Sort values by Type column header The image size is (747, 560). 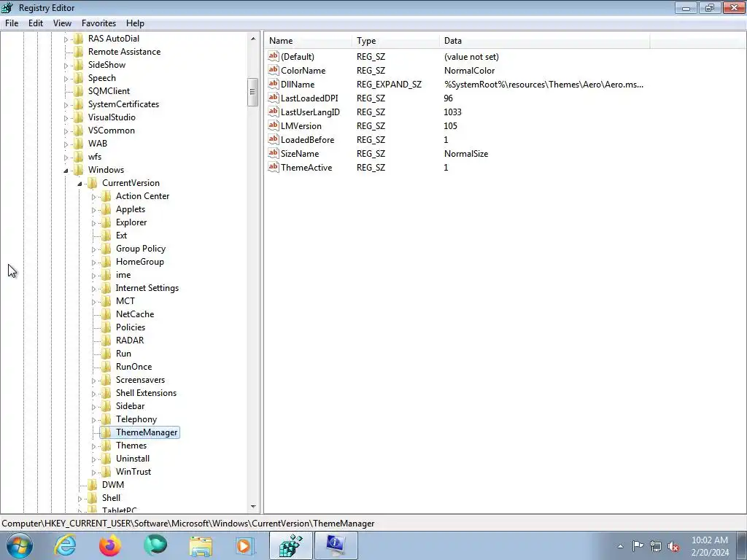pyautogui.click(x=395, y=41)
